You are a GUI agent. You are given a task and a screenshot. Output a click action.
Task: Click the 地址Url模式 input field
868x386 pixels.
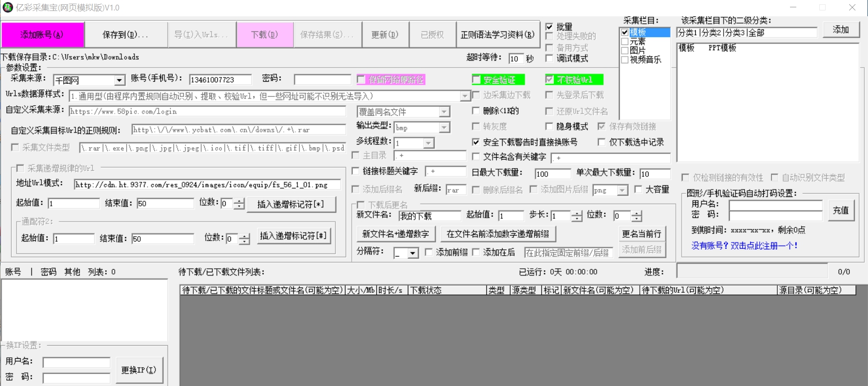click(207, 184)
